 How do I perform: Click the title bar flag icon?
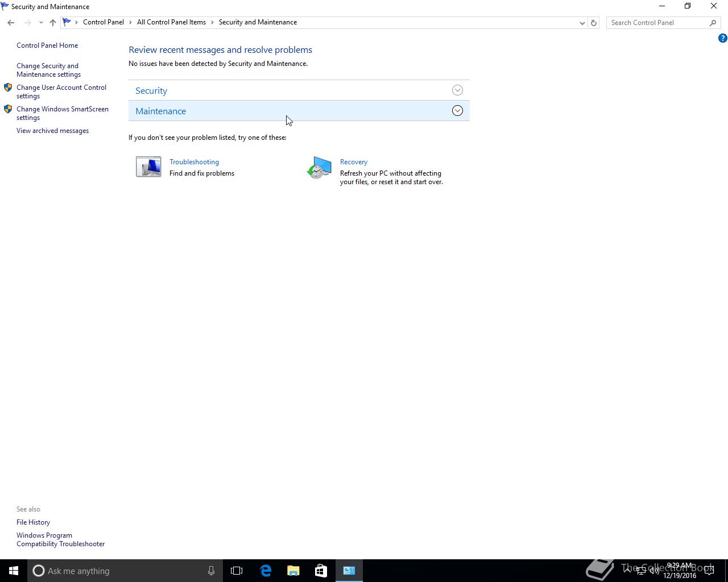[x=5, y=6]
